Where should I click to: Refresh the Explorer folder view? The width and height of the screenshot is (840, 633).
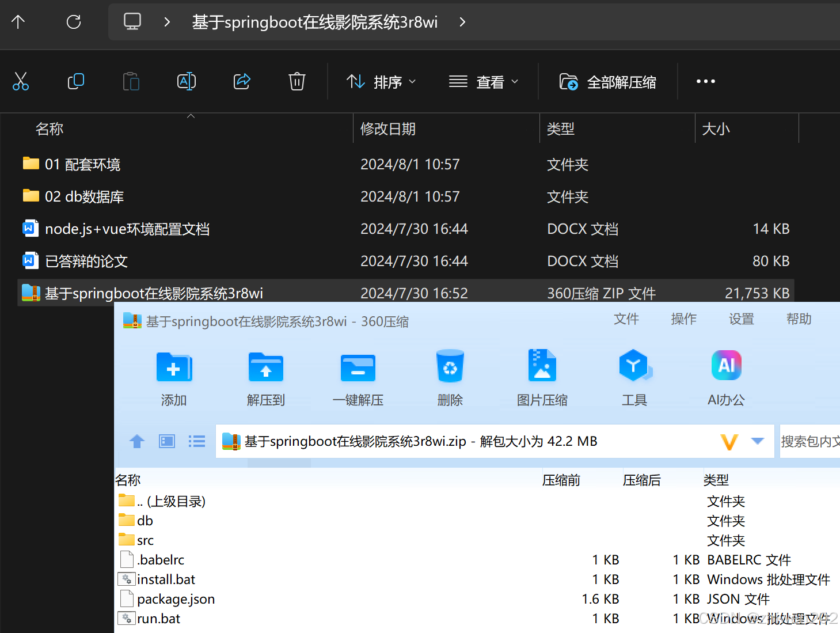74,22
